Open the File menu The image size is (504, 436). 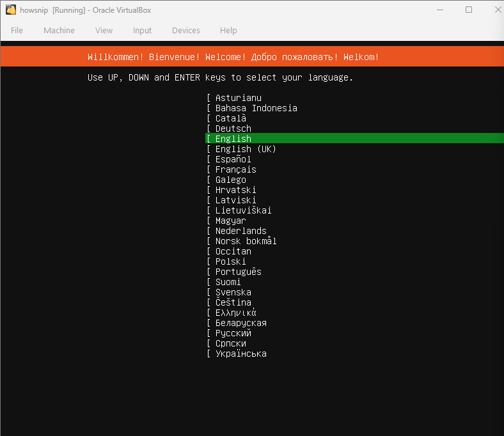[x=17, y=31]
